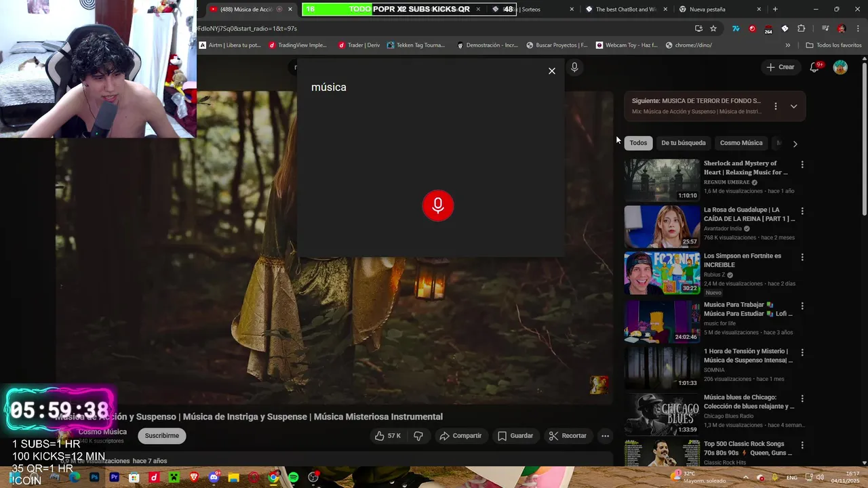Collapse the Siguiente playlist panel chevron
The height and width of the screenshot is (488, 868).
click(x=793, y=106)
